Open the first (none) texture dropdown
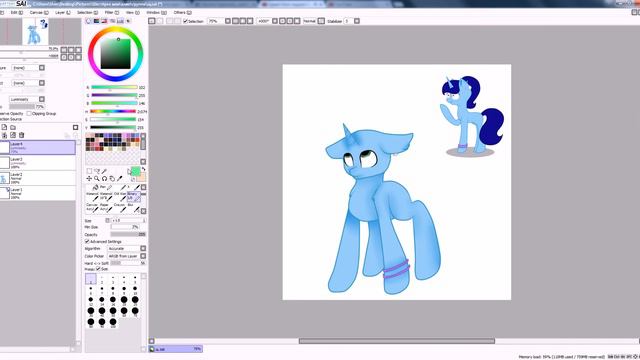640x360 pixels. click(28, 68)
